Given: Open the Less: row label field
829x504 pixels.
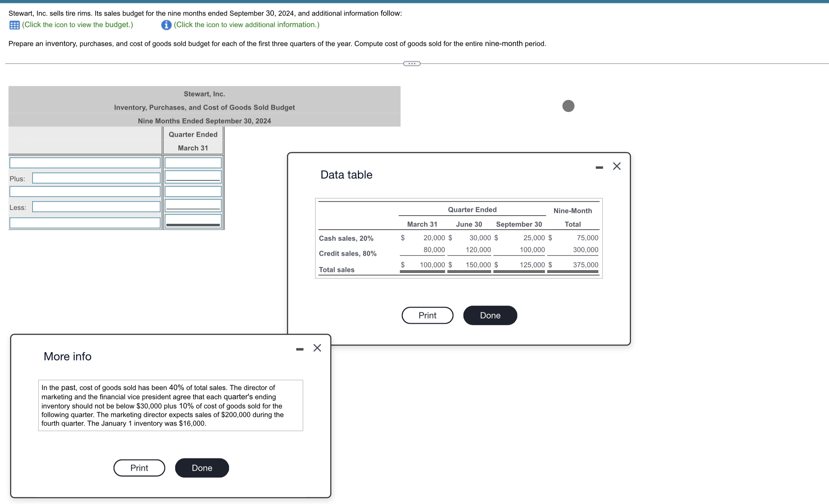Looking at the screenshot, I should point(96,206).
